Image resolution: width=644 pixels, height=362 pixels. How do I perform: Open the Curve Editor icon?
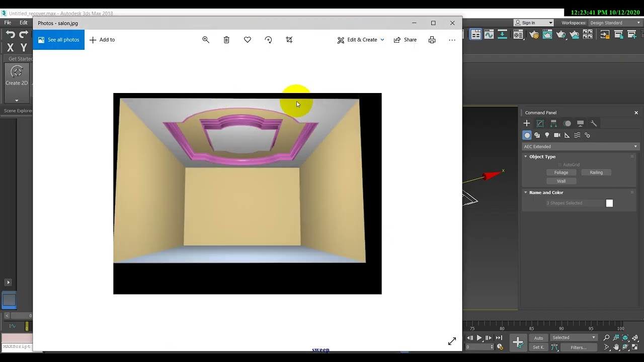coord(489,34)
